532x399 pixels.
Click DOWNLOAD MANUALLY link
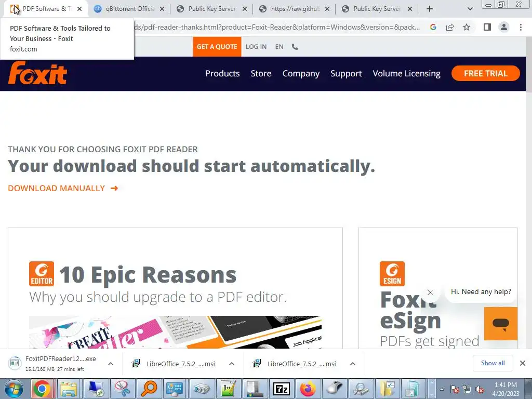click(x=63, y=188)
